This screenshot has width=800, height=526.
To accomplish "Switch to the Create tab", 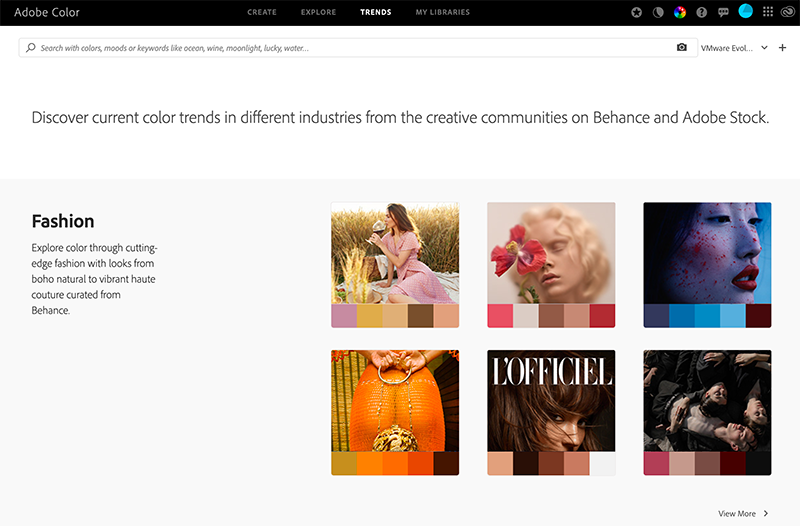I will [x=262, y=13].
